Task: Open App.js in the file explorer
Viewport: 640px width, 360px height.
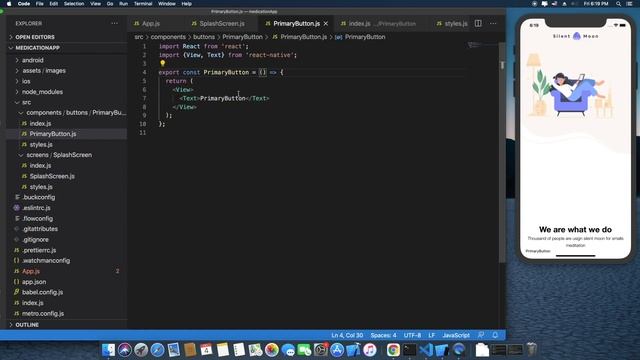Action: click(x=67, y=271)
